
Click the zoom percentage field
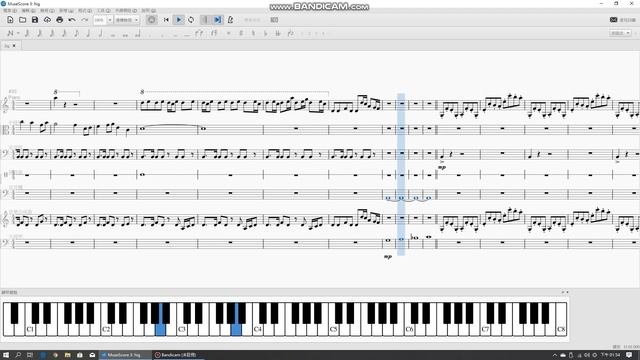click(x=100, y=20)
